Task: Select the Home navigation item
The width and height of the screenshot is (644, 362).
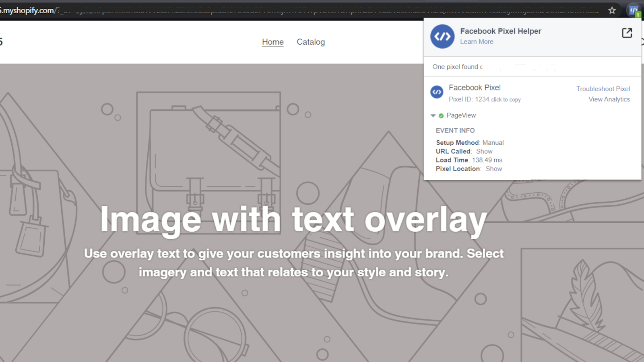Action: [272, 42]
